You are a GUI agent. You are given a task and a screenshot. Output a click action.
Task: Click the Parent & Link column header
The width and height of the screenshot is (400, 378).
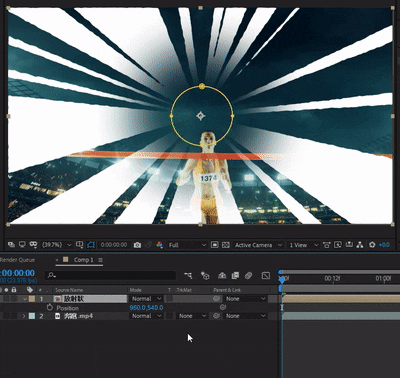tap(227, 290)
